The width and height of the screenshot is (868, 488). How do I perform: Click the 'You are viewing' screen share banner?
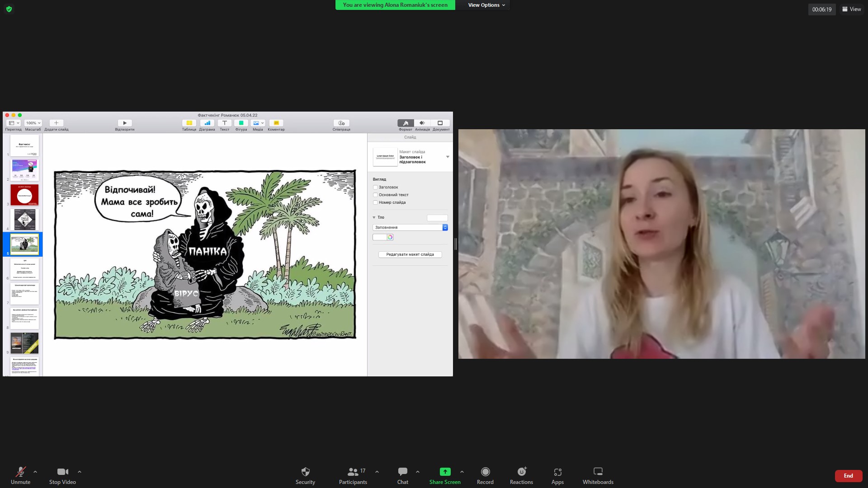tap(395, 5)
